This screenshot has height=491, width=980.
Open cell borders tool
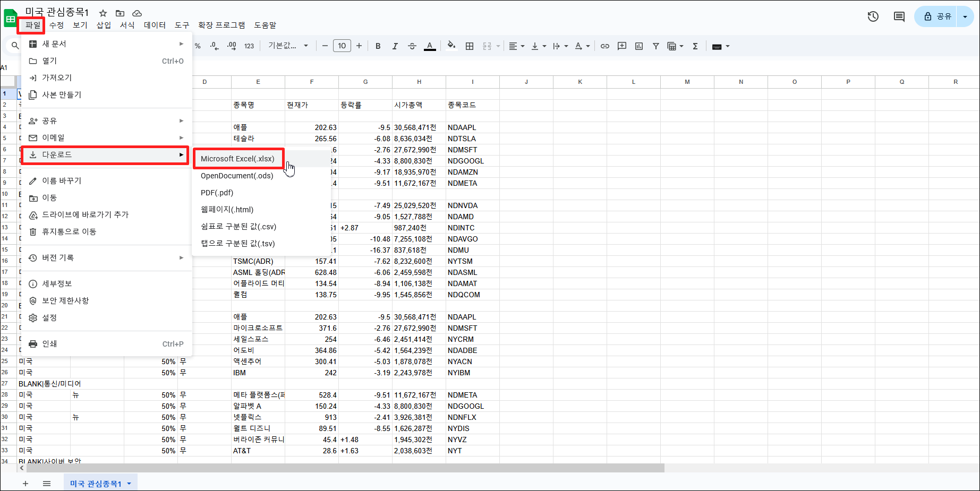pos(470,46)
